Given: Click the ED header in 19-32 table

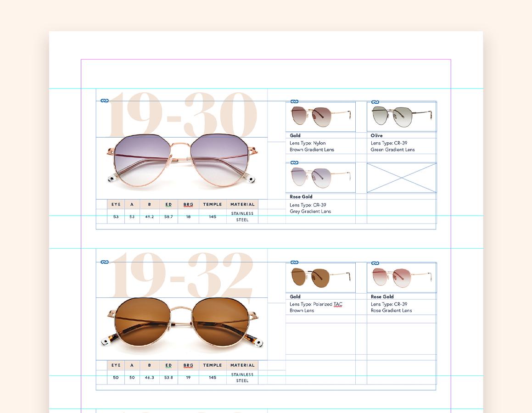Looking at the screenshot, I should 168,365.
